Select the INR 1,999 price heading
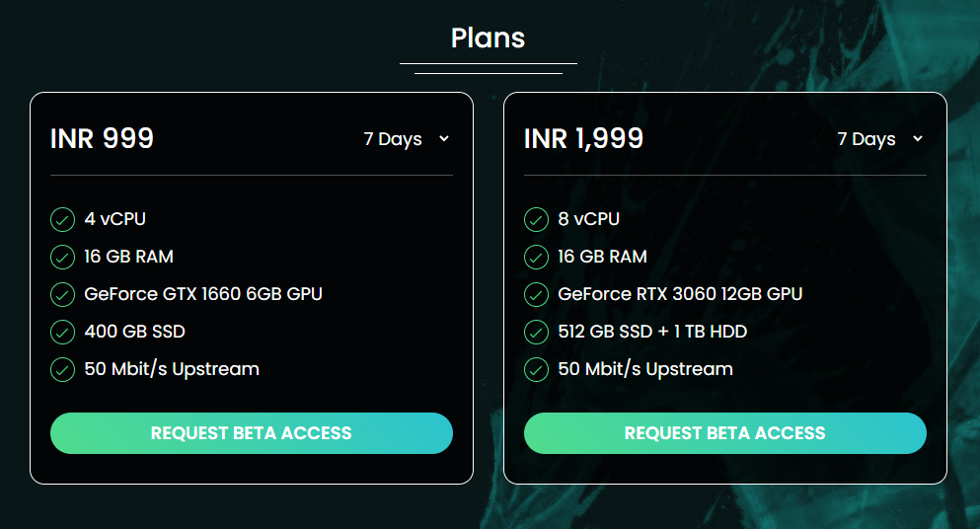The image size is (980, 529). coord(583,138)
